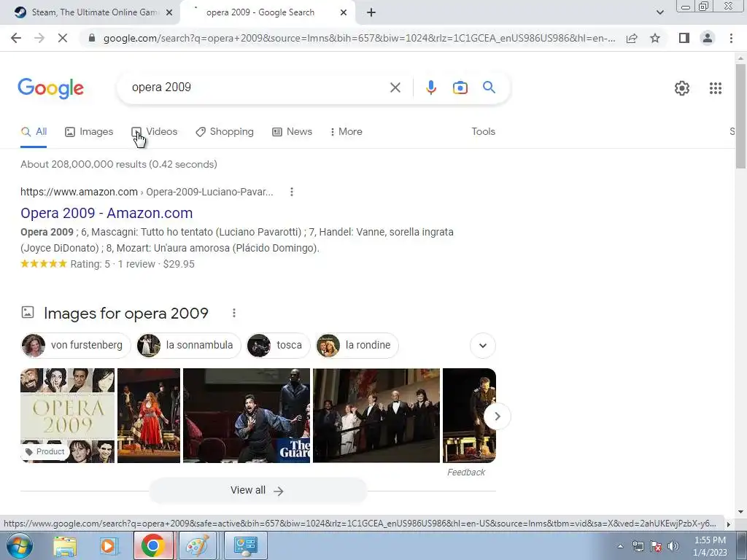Open the curtain call bows thumbnail
Image resolution: width=747 pixels, height=560 pixels.
click(x=376, y=415)
